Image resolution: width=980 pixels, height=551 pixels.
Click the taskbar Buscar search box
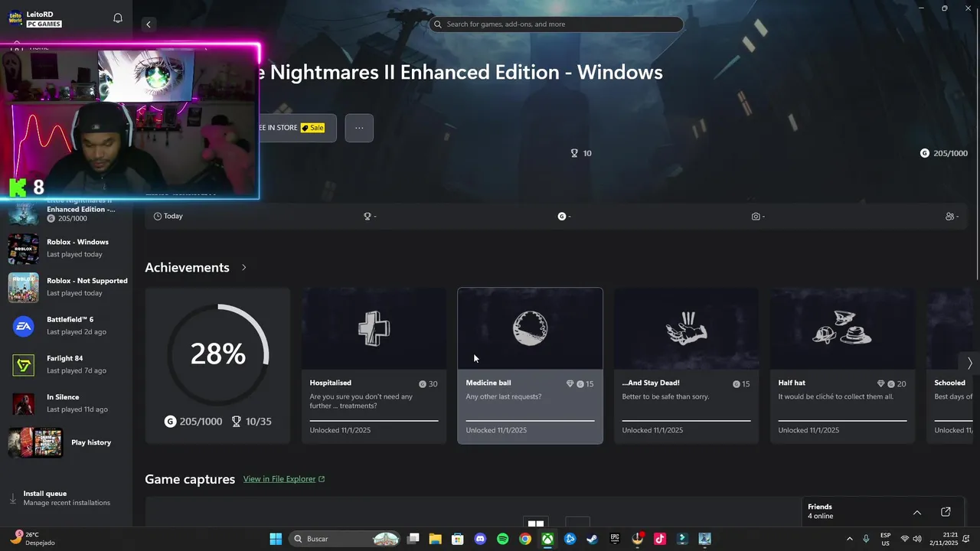point(345,539)
